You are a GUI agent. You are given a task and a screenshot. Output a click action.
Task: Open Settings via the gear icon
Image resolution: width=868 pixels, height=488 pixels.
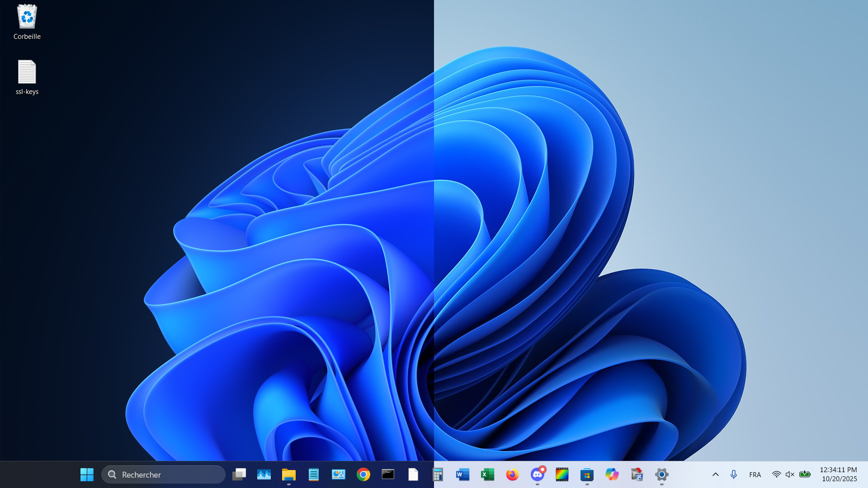(661, 474)
